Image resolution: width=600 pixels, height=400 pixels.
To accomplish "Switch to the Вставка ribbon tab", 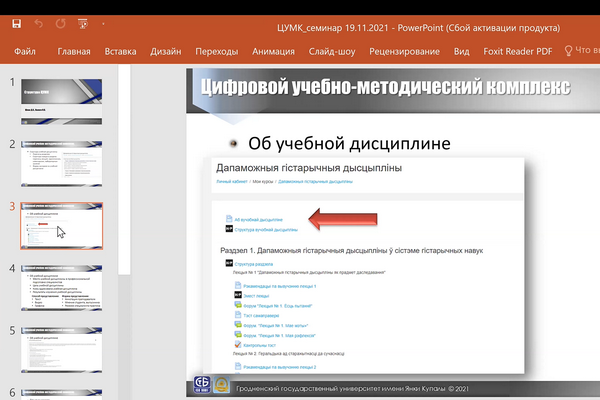I will (x=120, y=49).
